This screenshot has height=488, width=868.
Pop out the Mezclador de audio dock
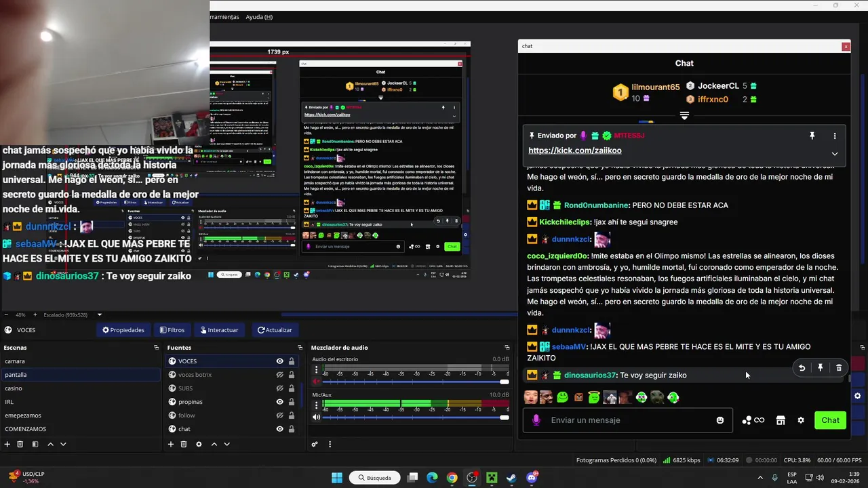[x=507, y=348]
